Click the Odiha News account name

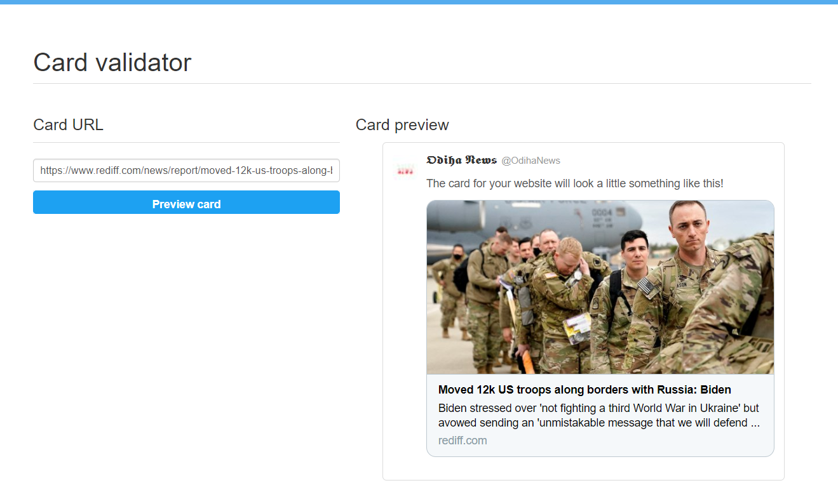(x=462, y=160)
